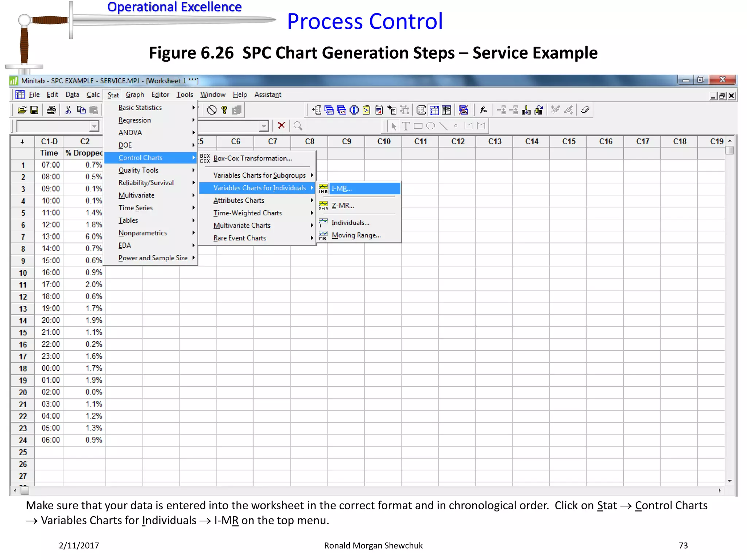Screen dimensions: 747x560
Task: Expand the Regression submenu arrow
Action: pos(193,120)
